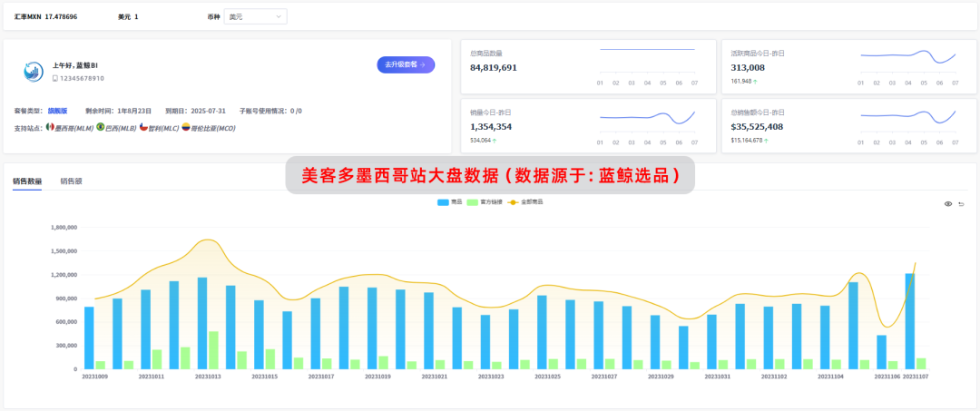Click the x-axis label 20231019
Image resolution: width=980 pixels, height=411 pixels.
[378, 377]
